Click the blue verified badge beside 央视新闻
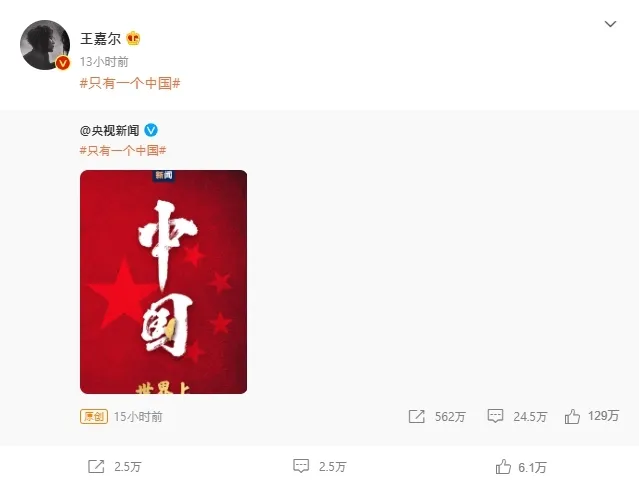Image resolution: width=639 pixels, height=485 pixels. pos(151,130)
